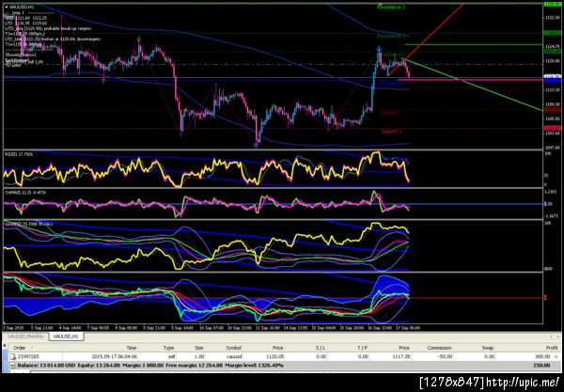Click the open price 1120.05
The width and height of the screenshot is (564, 392).
(276, 357)
